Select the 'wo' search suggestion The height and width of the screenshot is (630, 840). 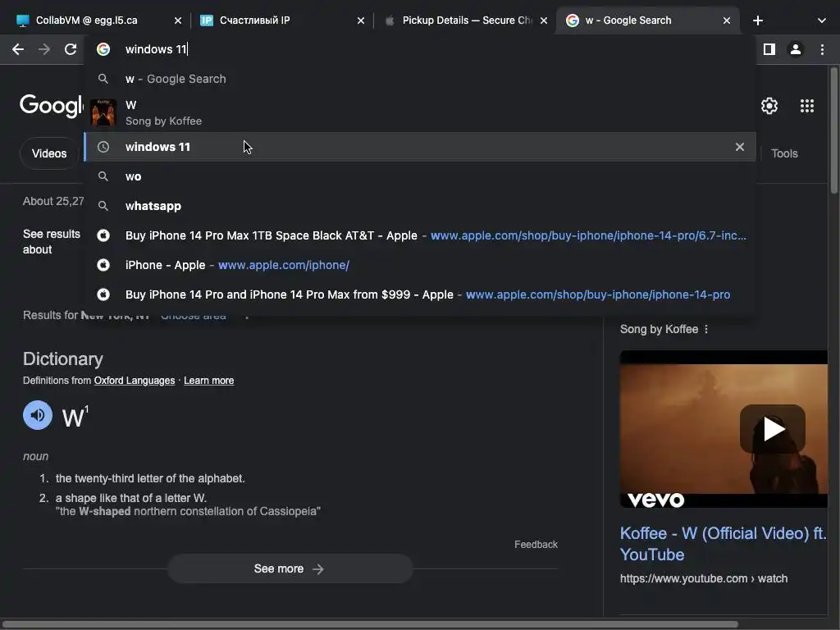pyautogui.click(x=420, y=176)
